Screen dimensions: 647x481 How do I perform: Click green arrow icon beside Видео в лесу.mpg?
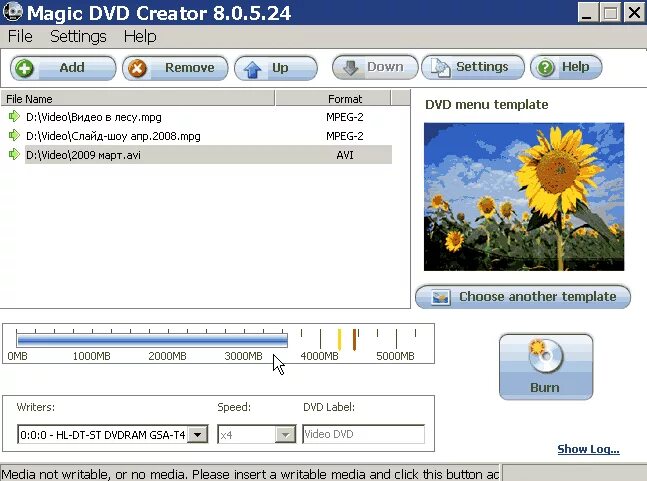point(14,117)
